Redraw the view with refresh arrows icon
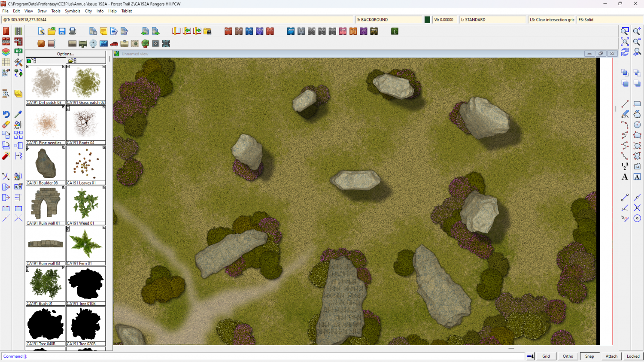The height and width of the screenshot is (362, 644). [x=625, y=52]
